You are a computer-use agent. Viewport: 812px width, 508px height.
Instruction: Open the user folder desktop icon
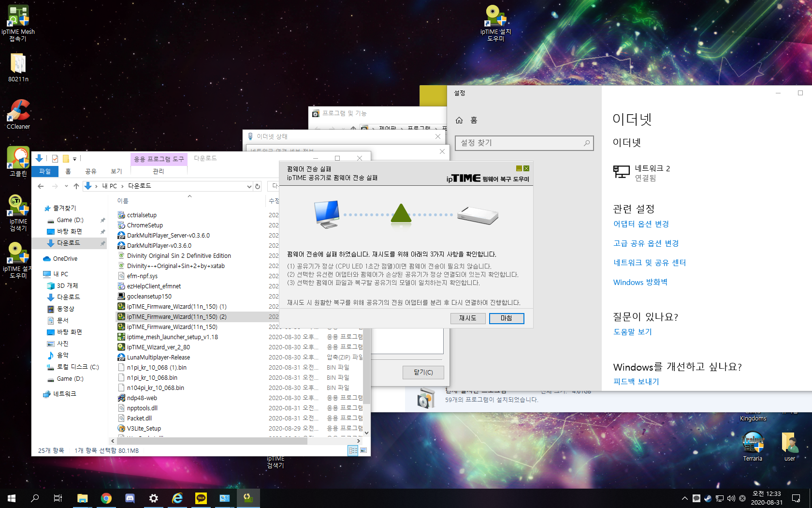(x=789, y=446)
